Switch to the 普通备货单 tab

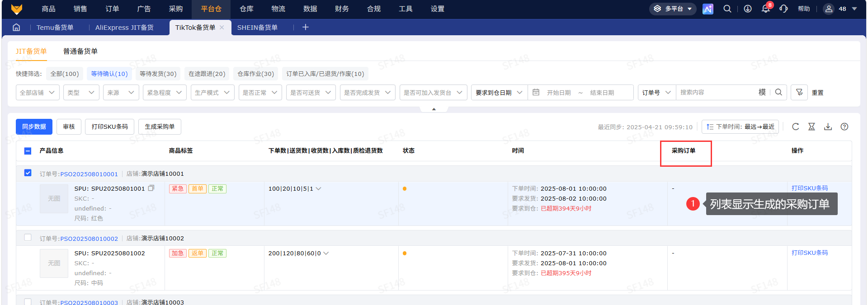click(80, 51)
